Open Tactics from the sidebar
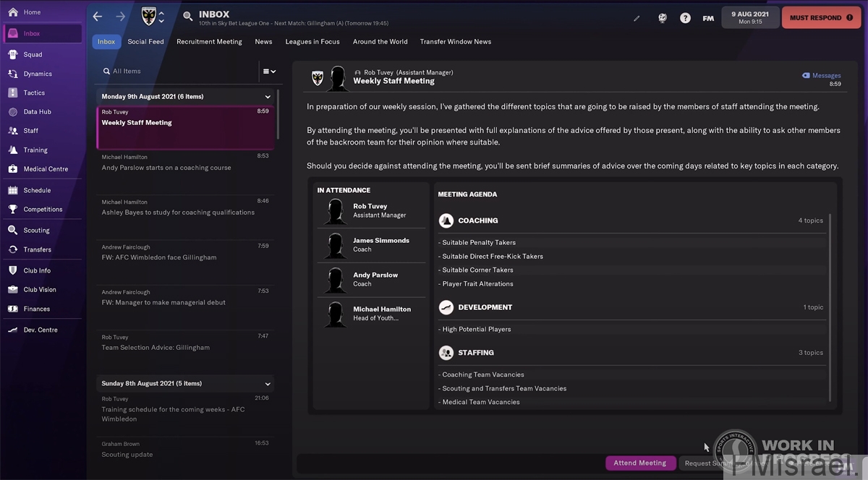Viewport: 868px width, 480px height. [13, 93]
